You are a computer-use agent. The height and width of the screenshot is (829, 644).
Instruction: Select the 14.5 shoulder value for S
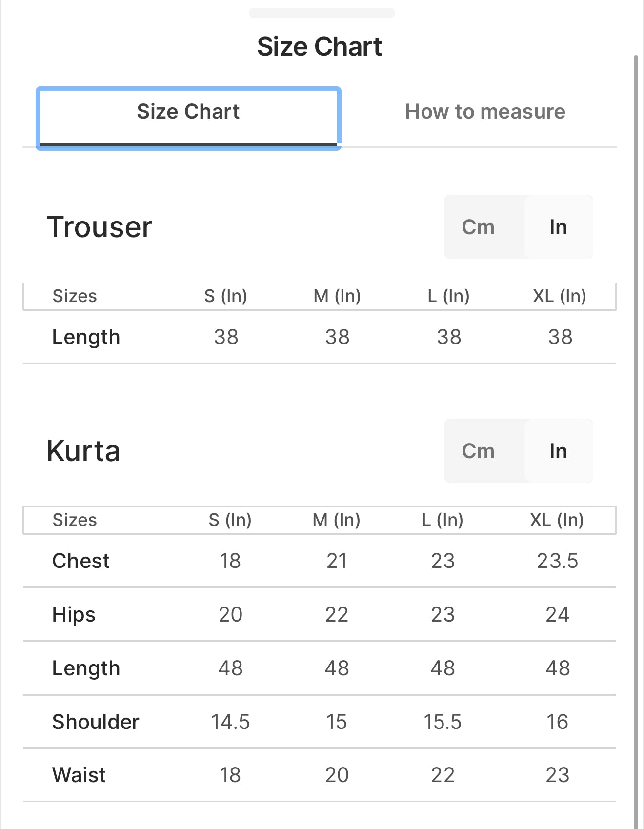230,722
